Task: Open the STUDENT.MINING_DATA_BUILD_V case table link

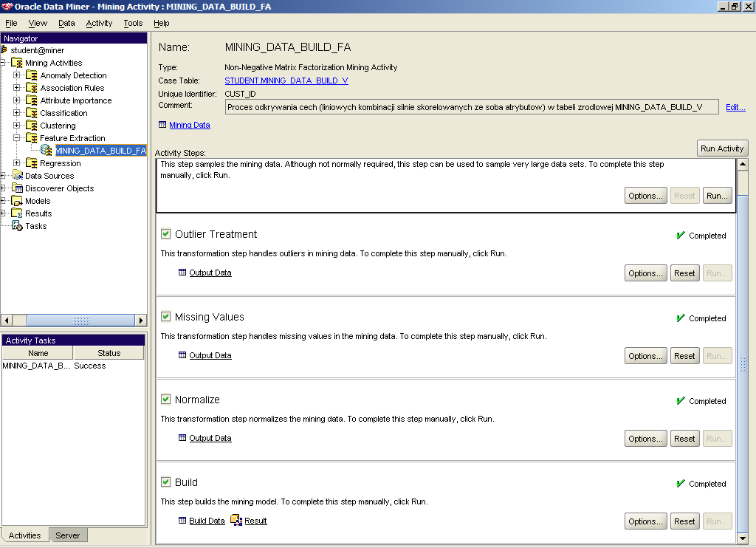Action: 286,81
